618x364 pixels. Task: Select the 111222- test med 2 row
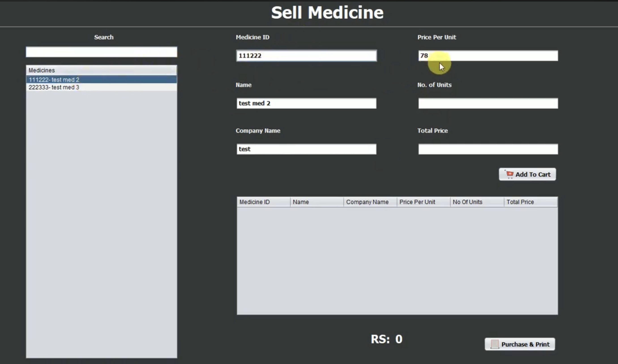(102, 79)
